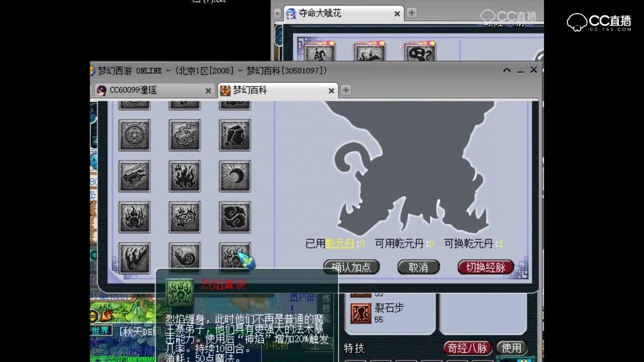Close the CC60099潼瑶 tab
The width and height of the screenshot is (644, 362).
[x=208, y=90]
